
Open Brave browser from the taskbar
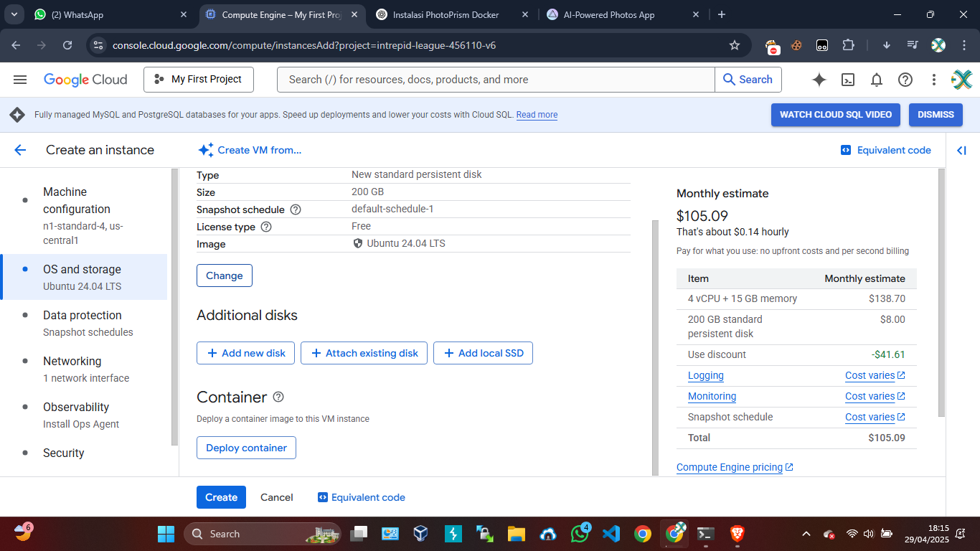coord(738,534)
